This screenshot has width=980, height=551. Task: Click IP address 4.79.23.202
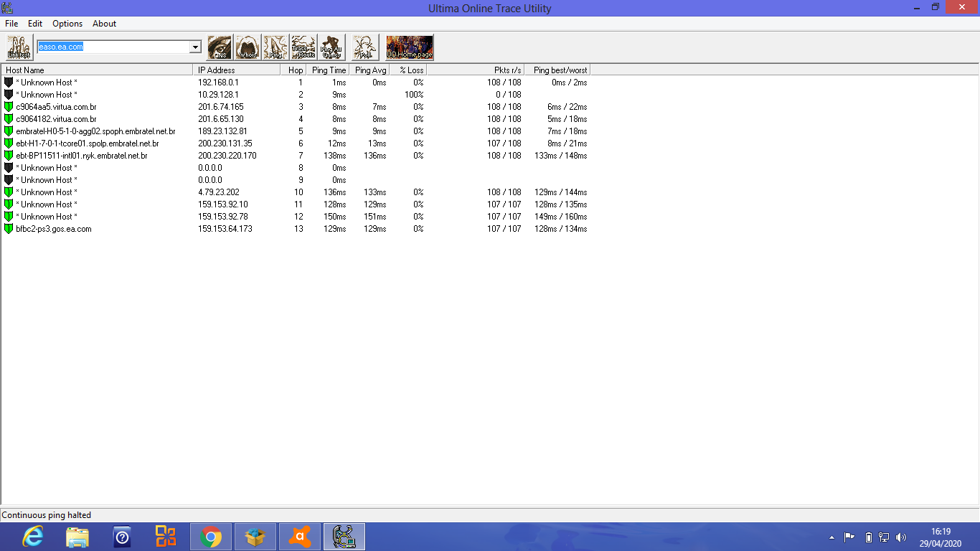tap(219, 192)
